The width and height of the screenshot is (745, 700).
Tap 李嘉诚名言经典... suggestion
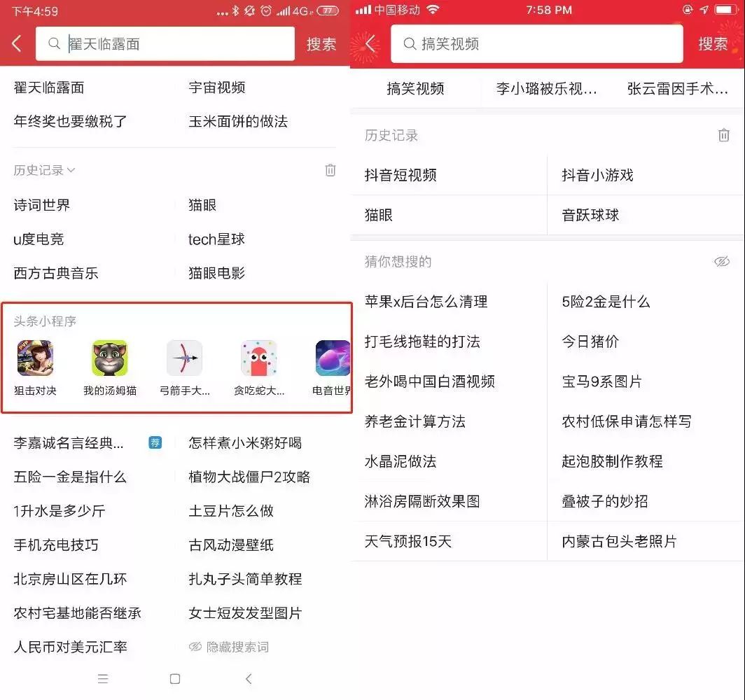(x=69, y=442)
